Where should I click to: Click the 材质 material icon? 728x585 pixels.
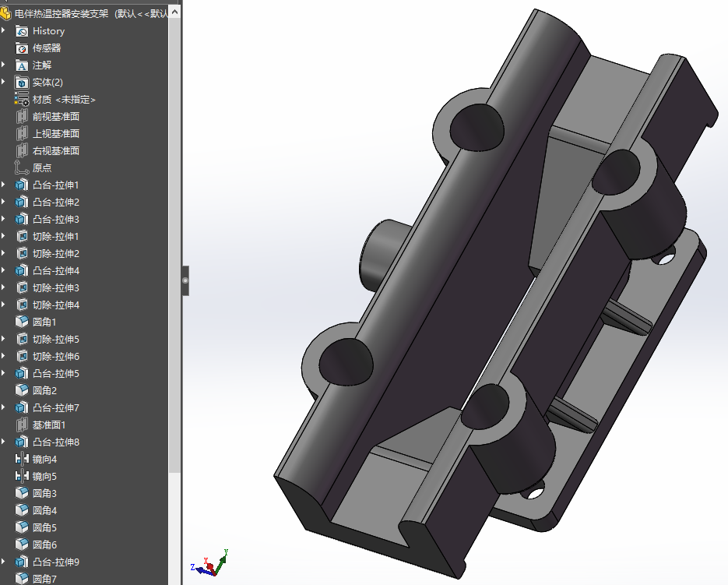[x=21, y=100]
